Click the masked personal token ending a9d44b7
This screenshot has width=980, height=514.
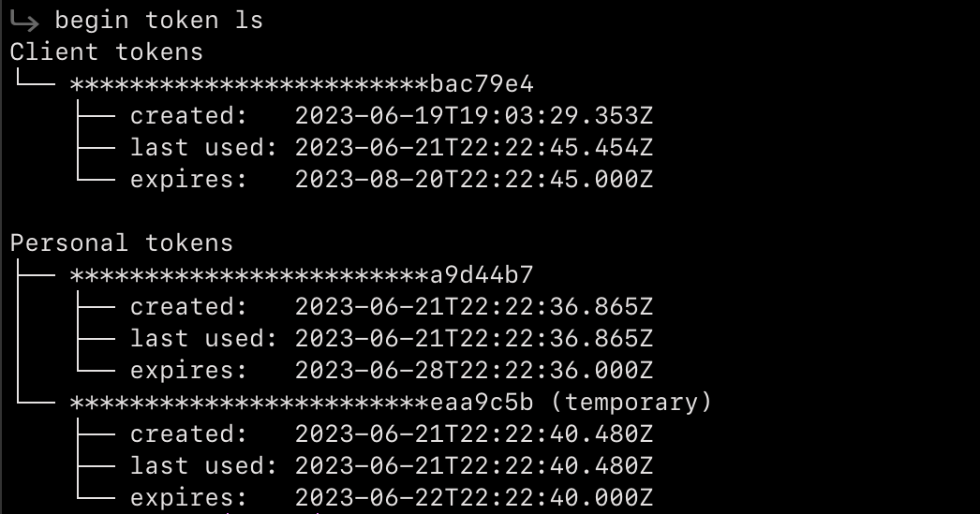pos(302,275)
